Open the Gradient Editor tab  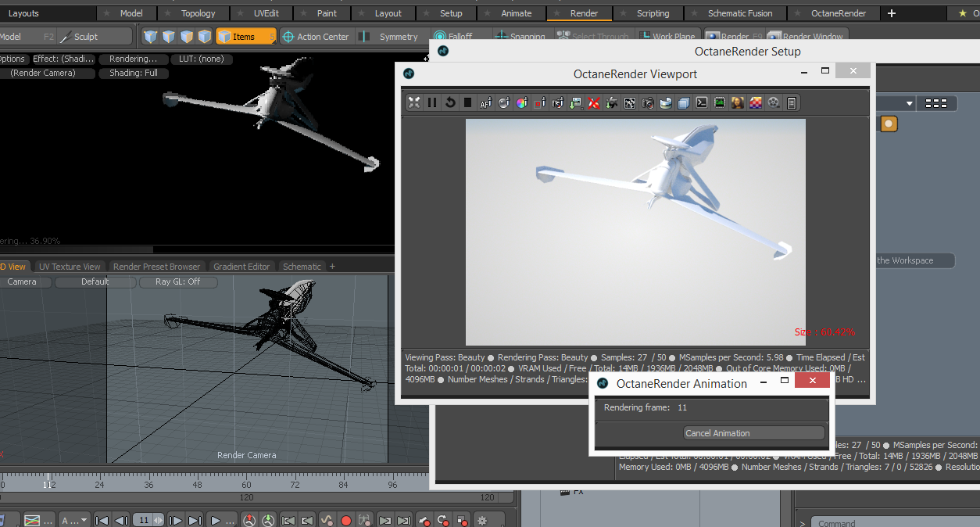241,267
